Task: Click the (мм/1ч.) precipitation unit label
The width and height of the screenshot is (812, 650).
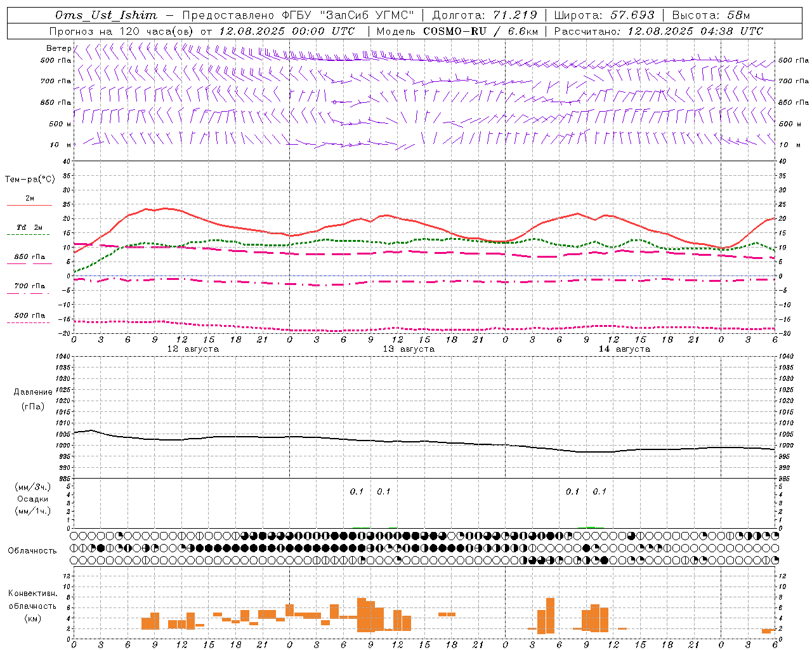Action: point(33,511)
